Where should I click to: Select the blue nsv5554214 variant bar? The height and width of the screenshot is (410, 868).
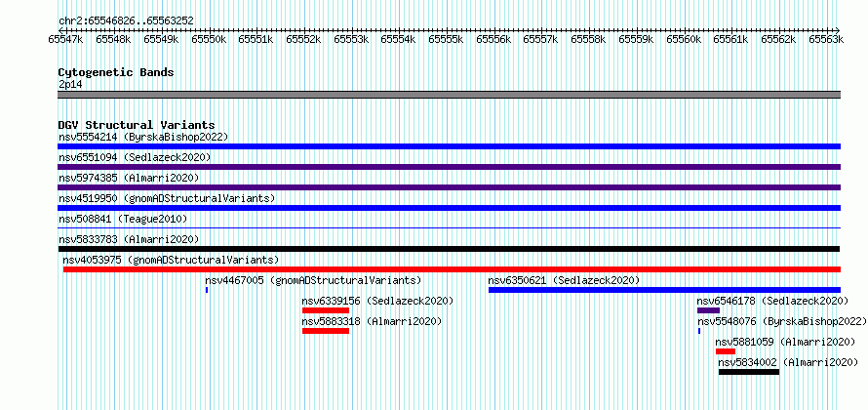449,146
